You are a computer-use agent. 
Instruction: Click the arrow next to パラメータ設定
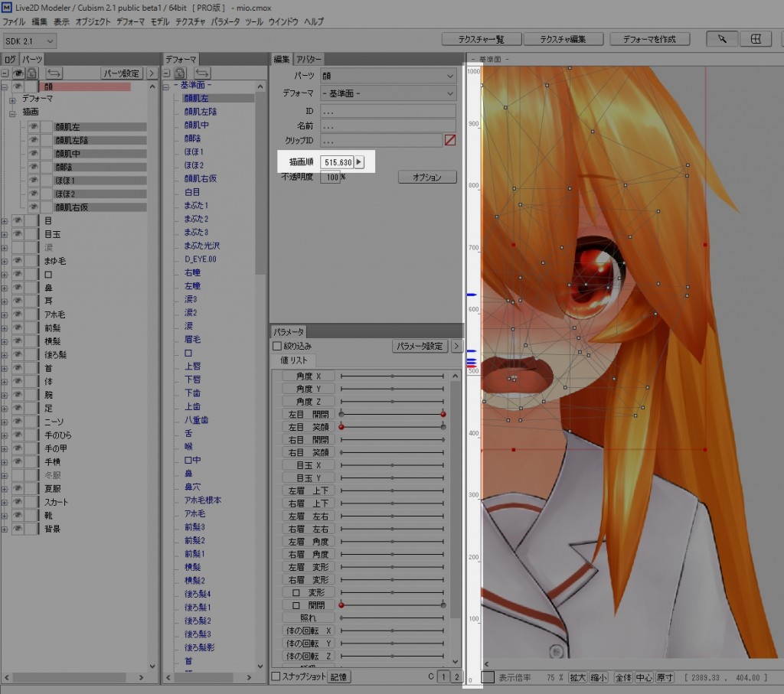(x=456, y=345)
